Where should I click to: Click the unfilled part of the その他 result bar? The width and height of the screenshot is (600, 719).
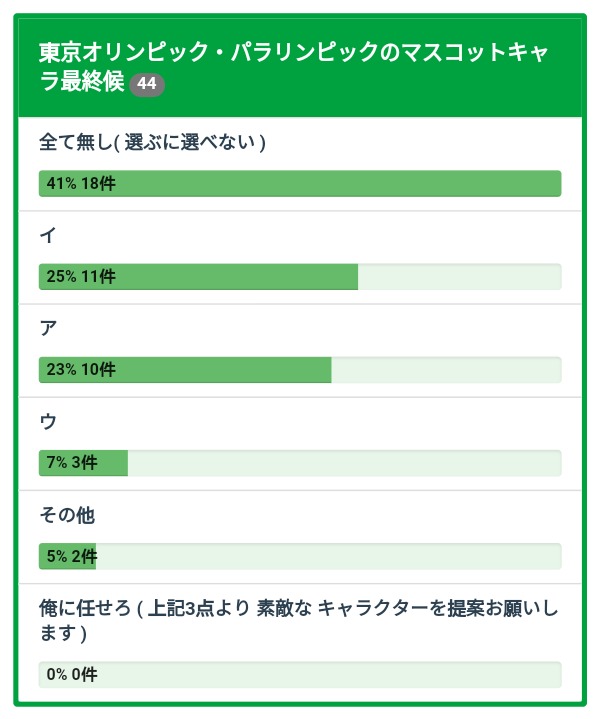pos(328,556)
